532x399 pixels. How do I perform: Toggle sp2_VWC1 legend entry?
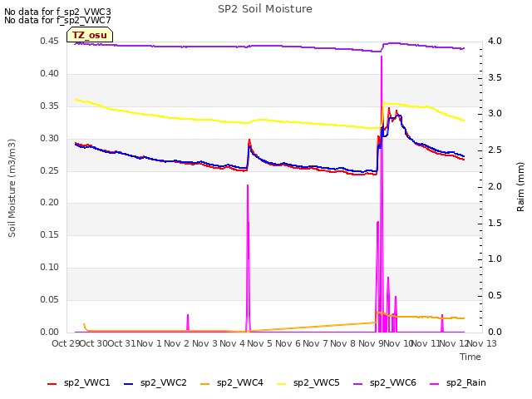pyautogui.click(x=79, y=383)
